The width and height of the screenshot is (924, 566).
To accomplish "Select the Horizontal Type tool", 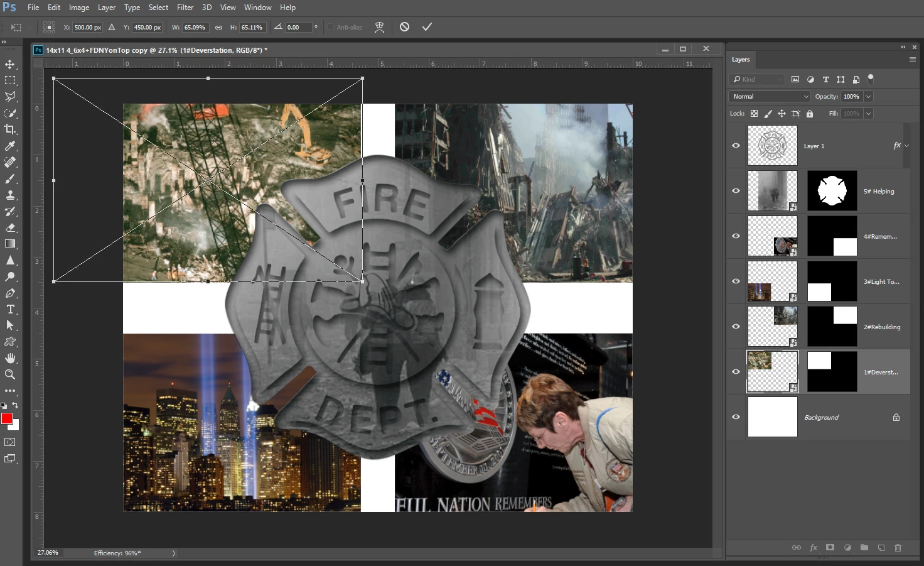I will point(10,309).
